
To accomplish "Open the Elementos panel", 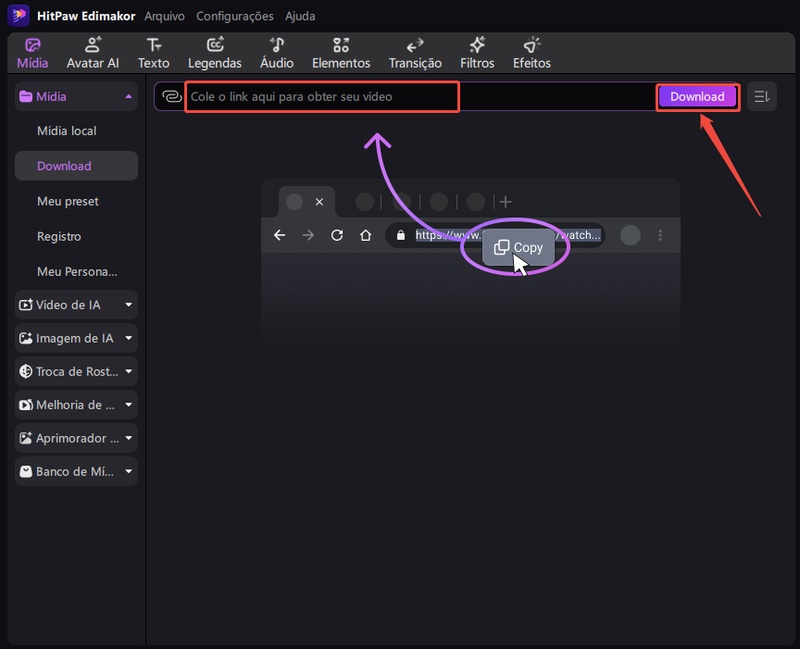I will click(341, 53).
